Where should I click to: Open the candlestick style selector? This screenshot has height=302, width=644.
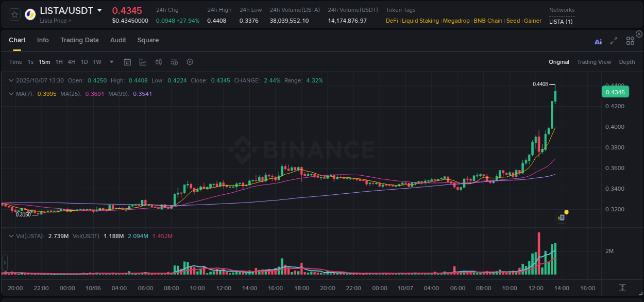pos(159,62)
